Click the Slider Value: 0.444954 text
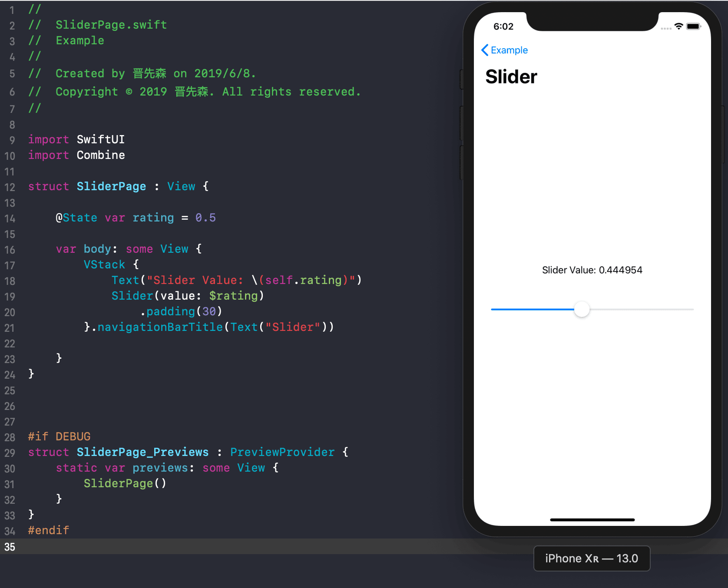This screenshot has width=728, height=588. coord(592,270)
